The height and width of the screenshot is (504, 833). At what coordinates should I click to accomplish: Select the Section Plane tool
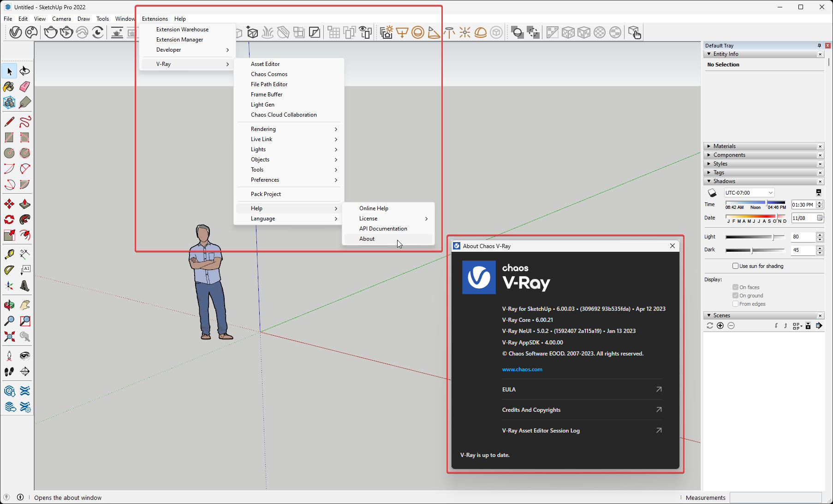(x=25, y=371)
